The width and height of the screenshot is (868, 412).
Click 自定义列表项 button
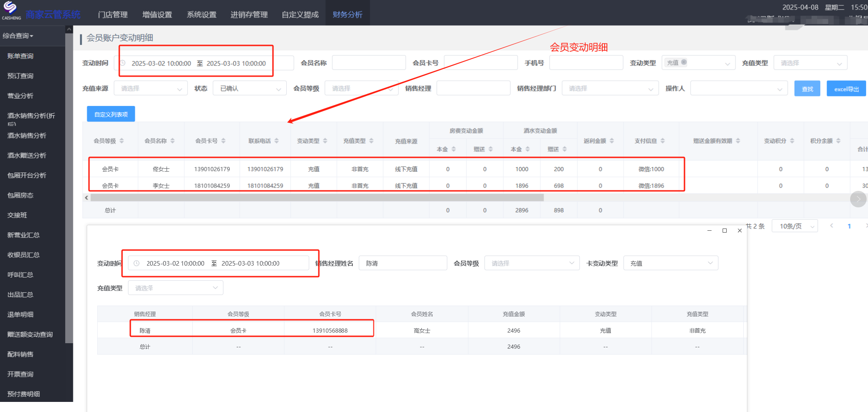coord(111,114)
